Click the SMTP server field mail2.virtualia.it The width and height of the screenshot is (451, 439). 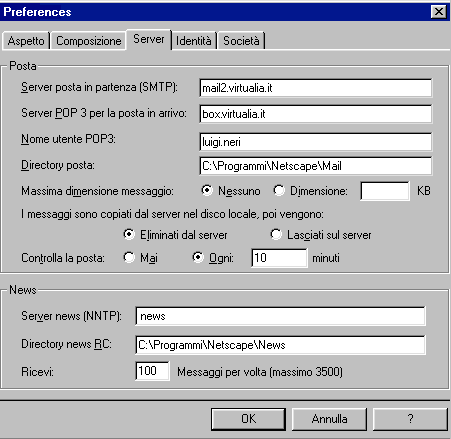coord(316,88)
